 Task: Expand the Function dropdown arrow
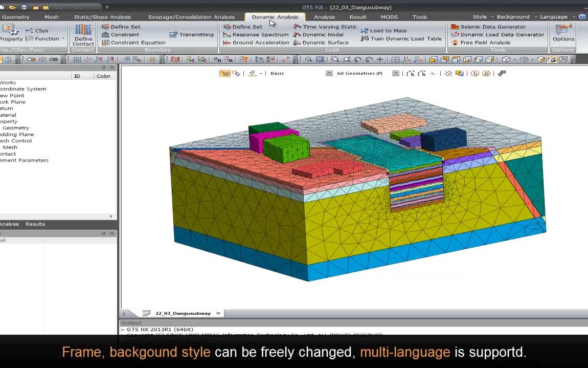[x=63, y=39]
